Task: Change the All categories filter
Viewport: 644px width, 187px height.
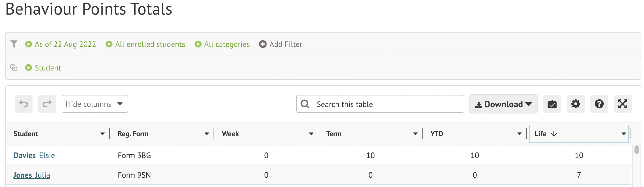Action: [x=222, y=44]
